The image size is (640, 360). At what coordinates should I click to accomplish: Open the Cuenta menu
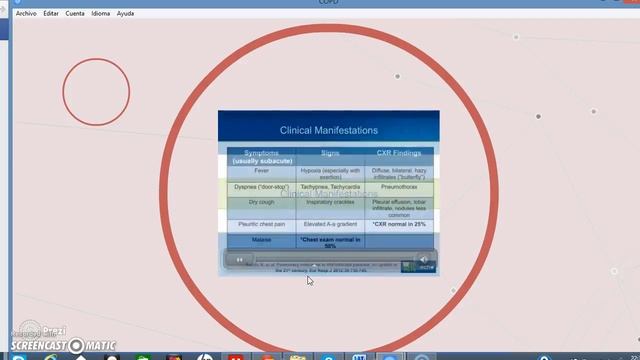pyautogui.click(x=75, y=13)
